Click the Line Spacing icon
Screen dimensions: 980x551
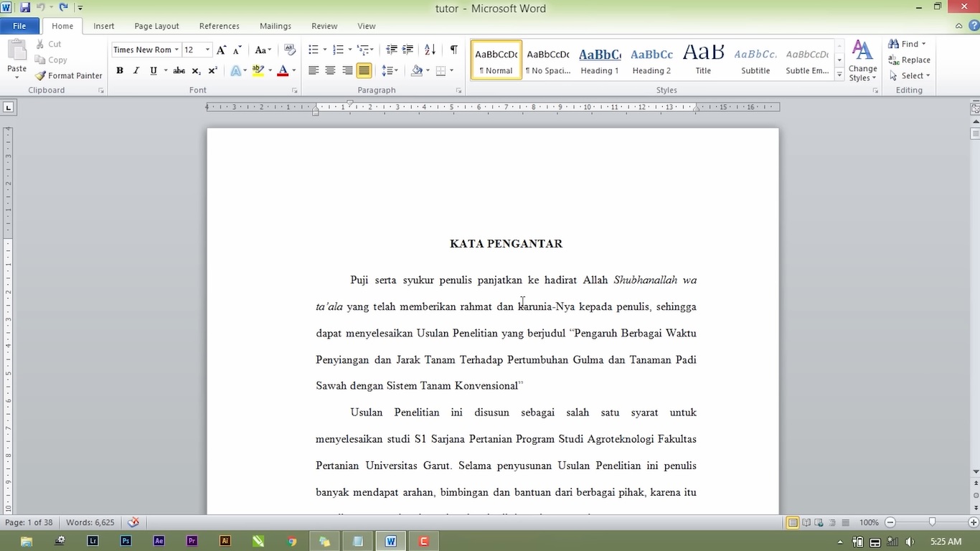click(x=387, y=70)
